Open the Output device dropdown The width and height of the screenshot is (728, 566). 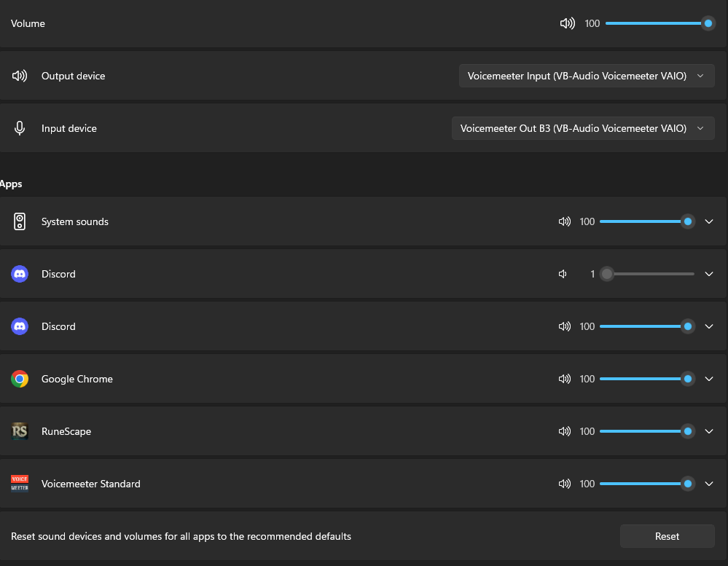click(586, 76)
